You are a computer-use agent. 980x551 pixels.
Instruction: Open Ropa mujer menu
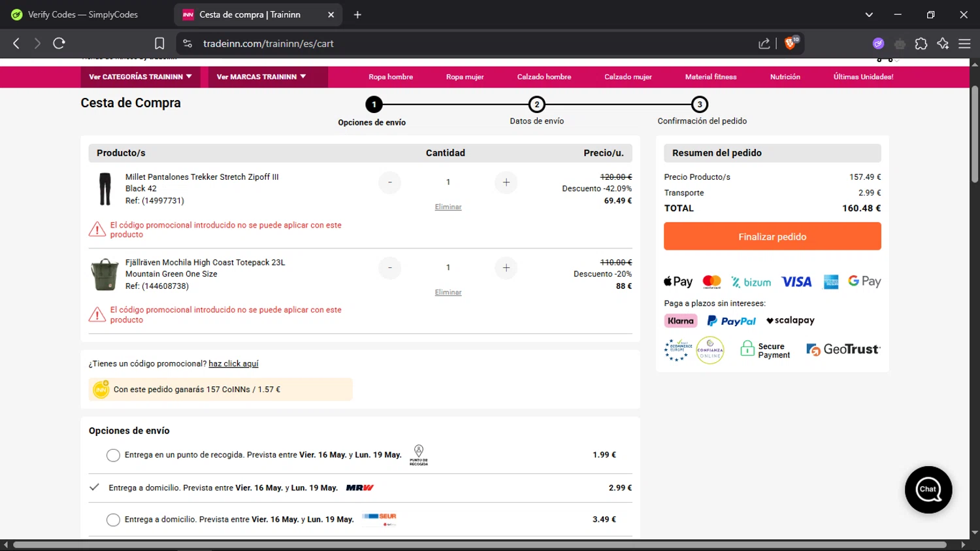(x=465, y=76)
